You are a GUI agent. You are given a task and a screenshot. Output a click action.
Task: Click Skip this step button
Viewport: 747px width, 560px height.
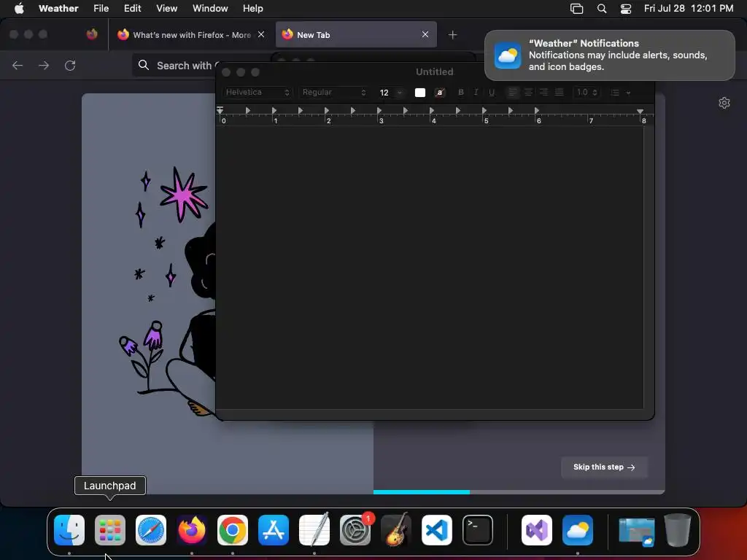604,467
